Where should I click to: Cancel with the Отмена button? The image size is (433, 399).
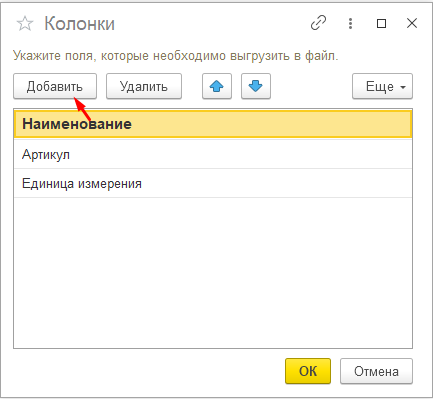click(x=376, y=371)
